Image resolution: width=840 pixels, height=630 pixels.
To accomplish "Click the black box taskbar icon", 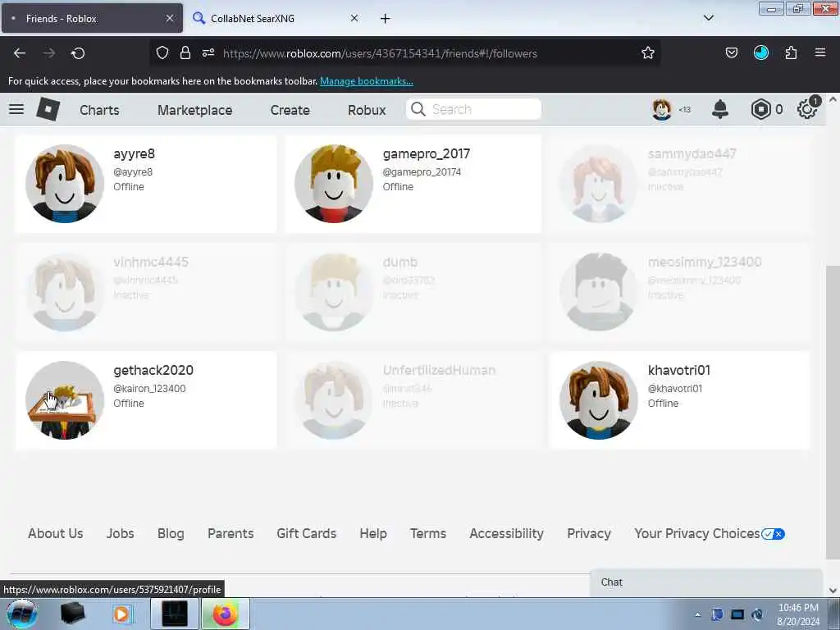I will pyautogui.click(x=73, y=614).
